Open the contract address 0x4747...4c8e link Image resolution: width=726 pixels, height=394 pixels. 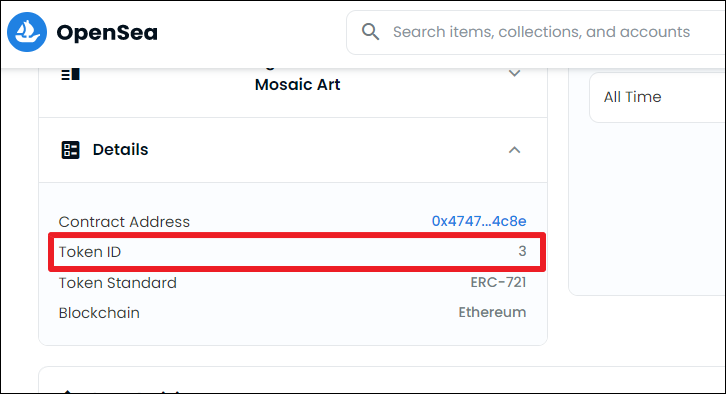point(479,221)
